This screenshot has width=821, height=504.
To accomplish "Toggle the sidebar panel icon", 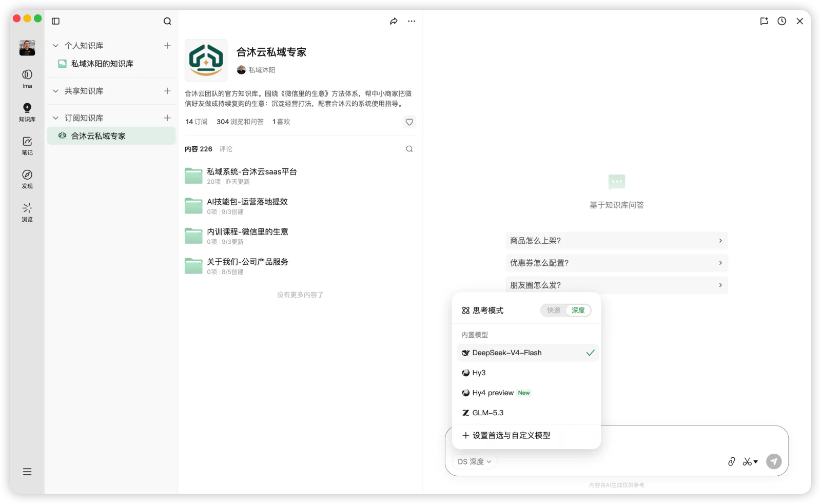I will [x=56, y=21].
